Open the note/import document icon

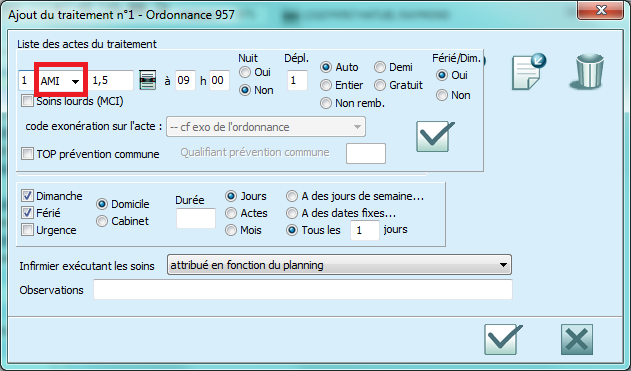(x=528, y=72)
